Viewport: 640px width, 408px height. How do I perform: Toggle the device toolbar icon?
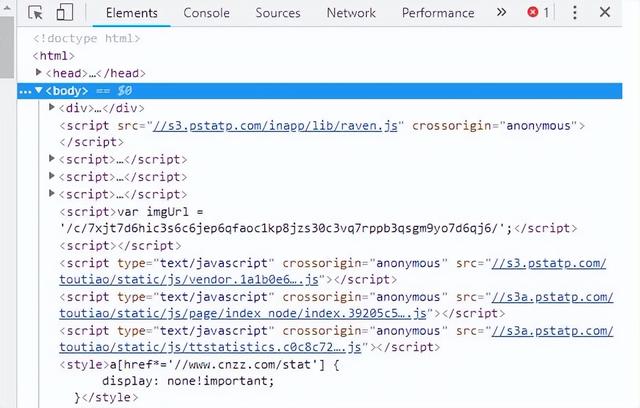(65, 12)
